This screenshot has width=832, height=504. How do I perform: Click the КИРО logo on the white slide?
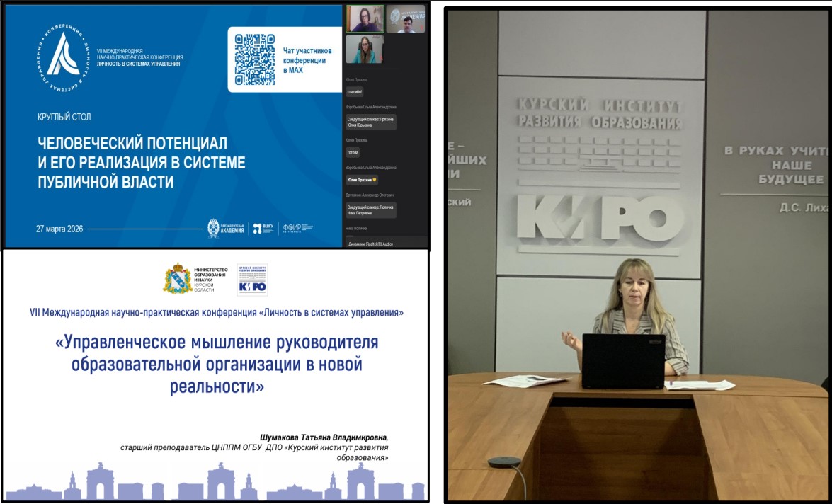[x=252, y=280]
